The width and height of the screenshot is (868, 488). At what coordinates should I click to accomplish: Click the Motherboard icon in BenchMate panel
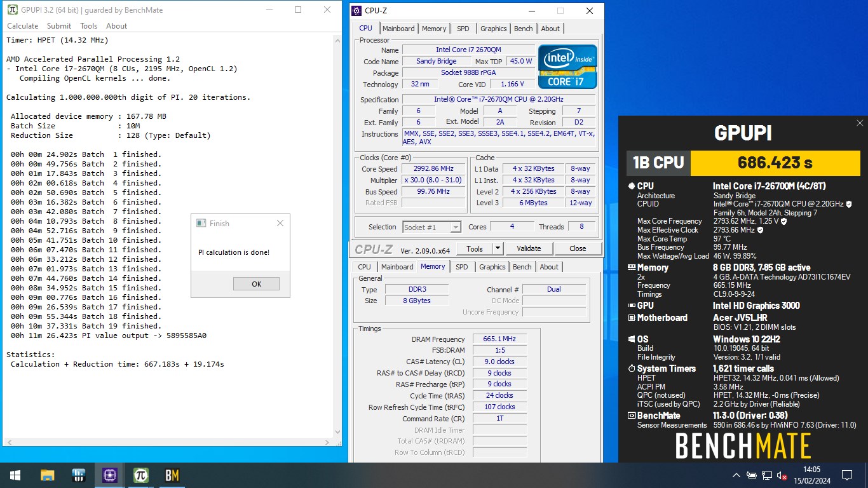(x=632, y=318)
